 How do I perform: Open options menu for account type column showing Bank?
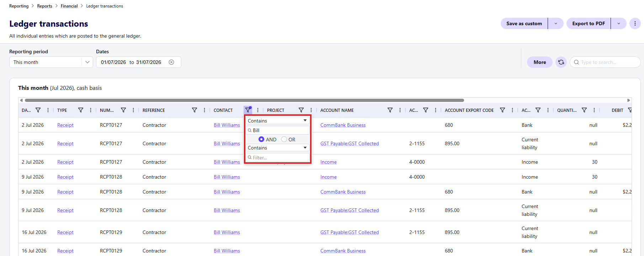[x=548, y=110]
